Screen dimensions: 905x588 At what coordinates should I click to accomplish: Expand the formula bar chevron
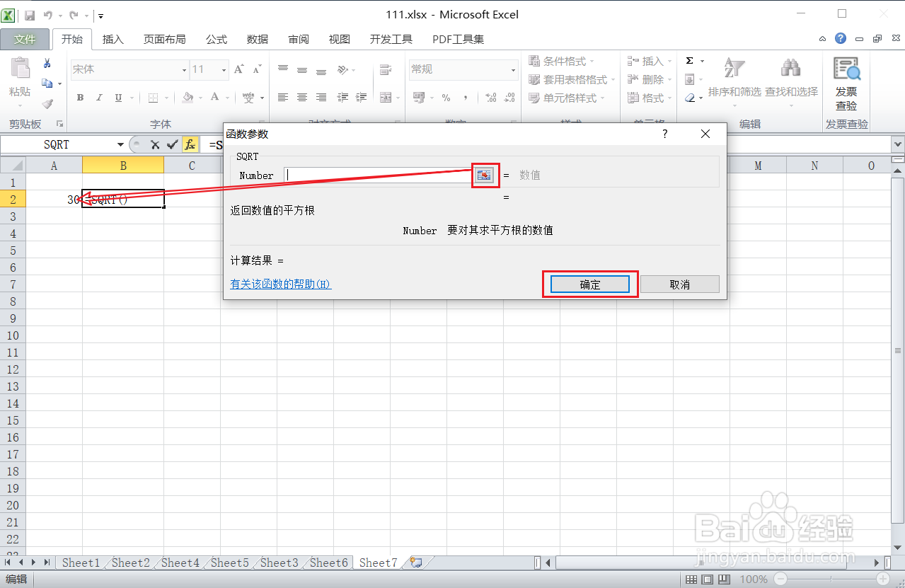pyautogui.click(x=899, y=144)
